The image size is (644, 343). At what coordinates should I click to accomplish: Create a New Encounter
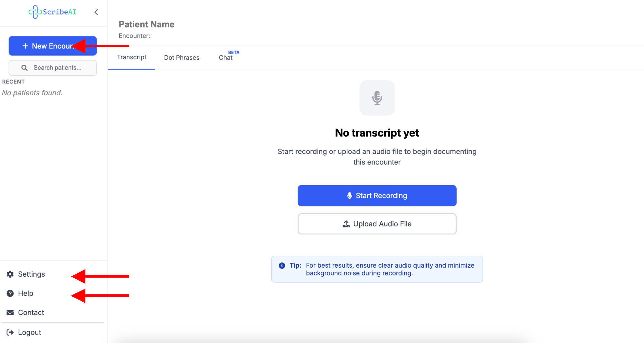coord(48,46)
